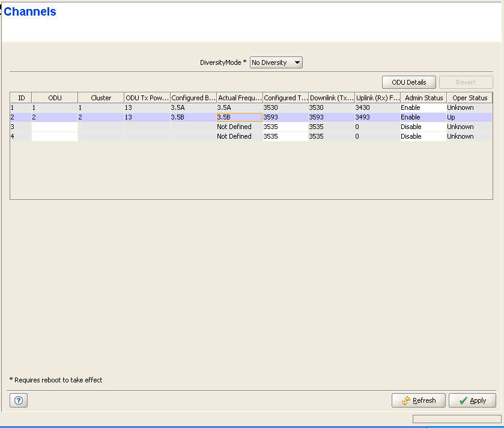Open the DiversityMode dropdown
The height and width of the screenshot is (428, 504).
tap(276, 62)
